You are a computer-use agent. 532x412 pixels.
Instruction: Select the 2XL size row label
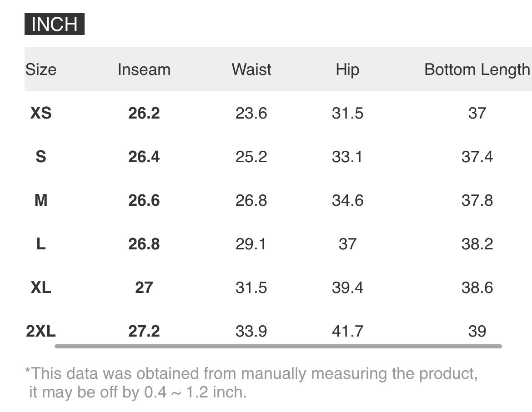tap(41, 331)
